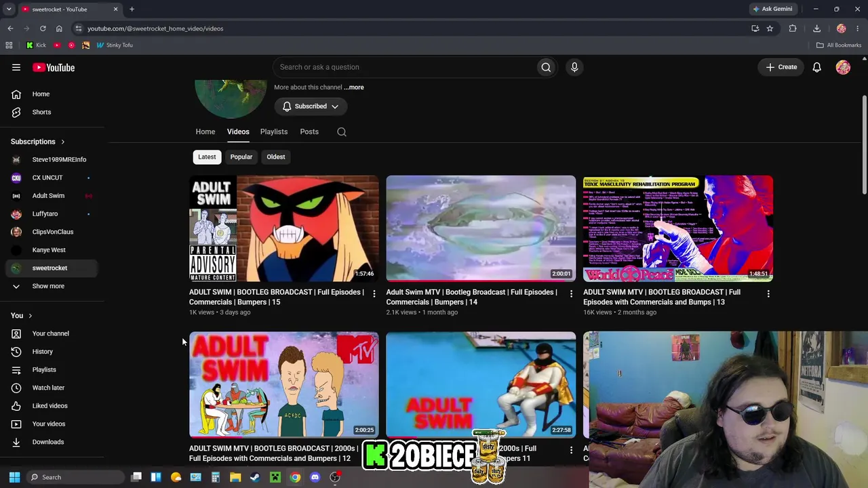The width and height of the screenshot is (868, 488).
Task: Open Discord from the taskbar
Action: click(315, 477)
